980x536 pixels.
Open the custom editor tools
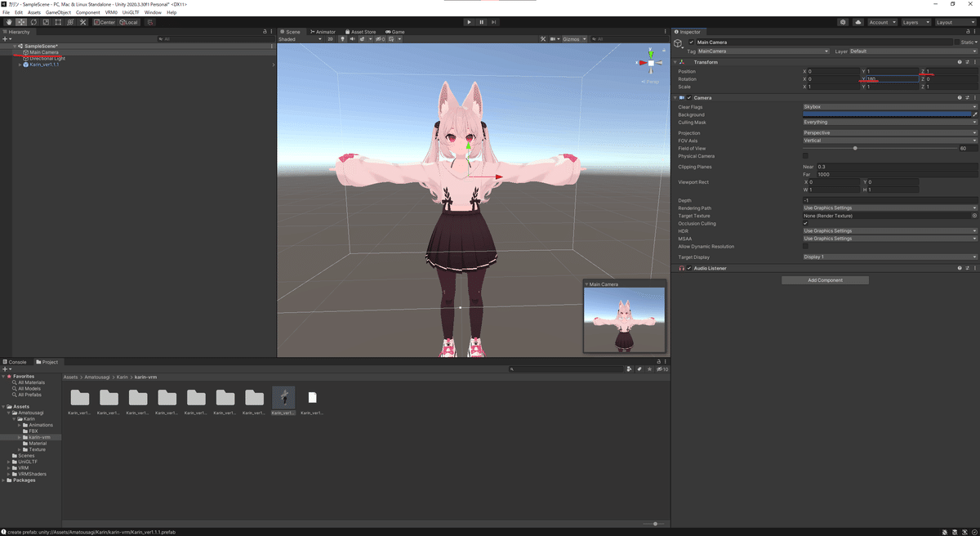(82, 22)
